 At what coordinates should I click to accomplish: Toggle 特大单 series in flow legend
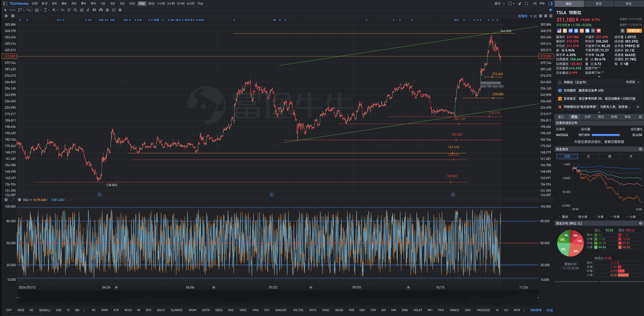pyautogui.click(x=581, y=217)
